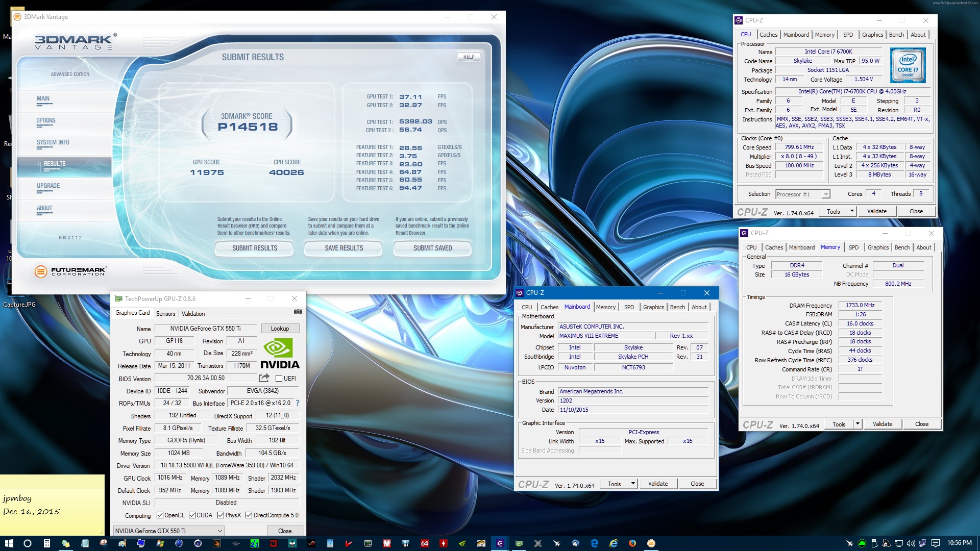Click the network tray icon

[899, 543]
